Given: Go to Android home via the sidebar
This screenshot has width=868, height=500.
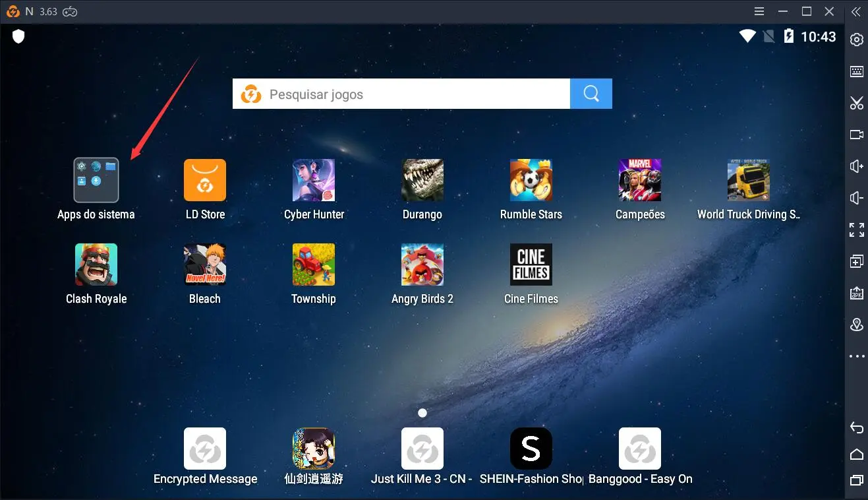Looking at the screenshot, I should [857, 454].
